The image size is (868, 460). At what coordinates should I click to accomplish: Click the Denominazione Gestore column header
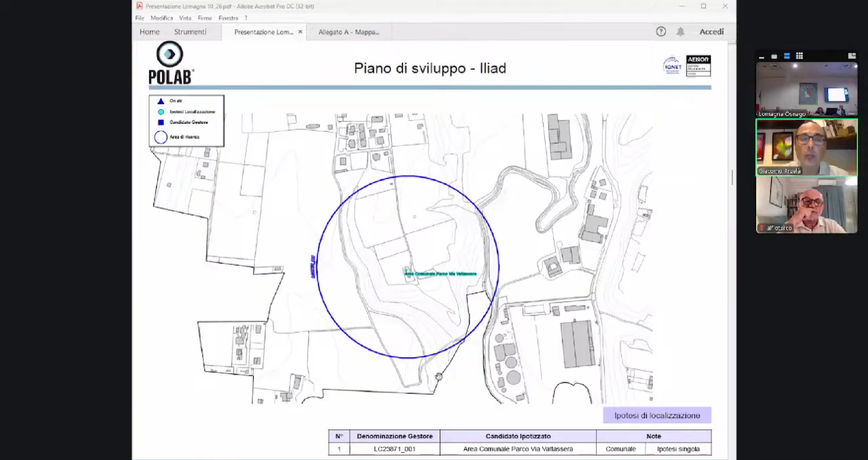[395, 436]
